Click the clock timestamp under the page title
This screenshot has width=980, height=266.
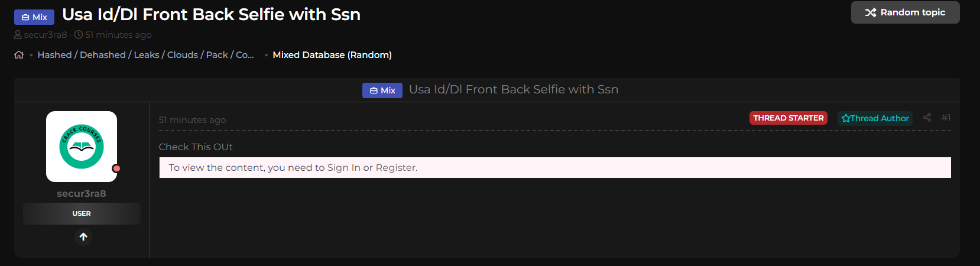coord(118,35)
